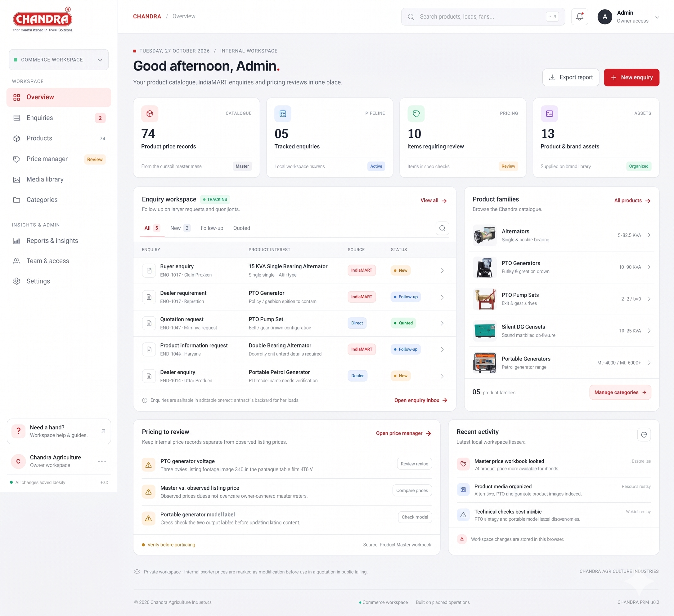Click warning icon beside PTO generator voltage
This screenshot has height=616, width=674.
(x=148, y=465)
